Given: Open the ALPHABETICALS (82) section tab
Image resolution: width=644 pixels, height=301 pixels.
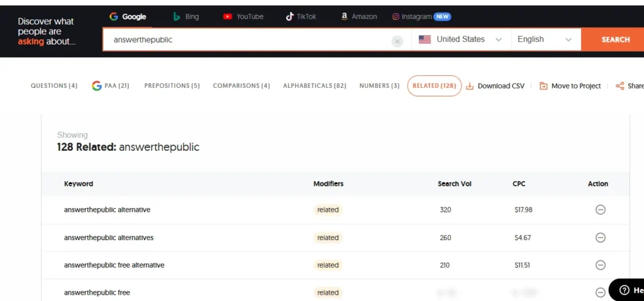Looking at the screenshot, I should pos(314,86).
